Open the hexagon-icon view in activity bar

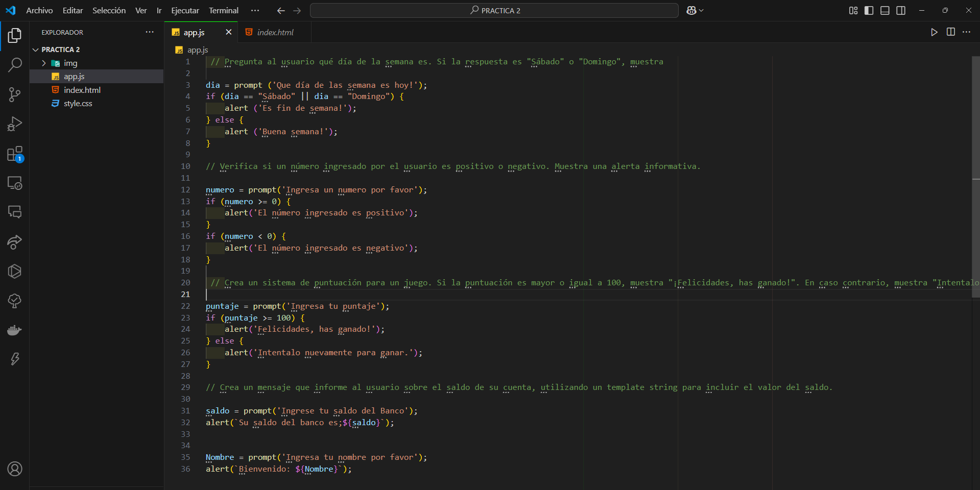[x=15, y=271]
